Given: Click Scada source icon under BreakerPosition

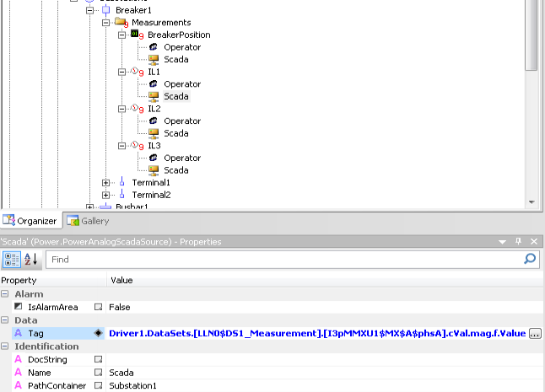Looking at the screenshot, I should [x=154, y=60].
